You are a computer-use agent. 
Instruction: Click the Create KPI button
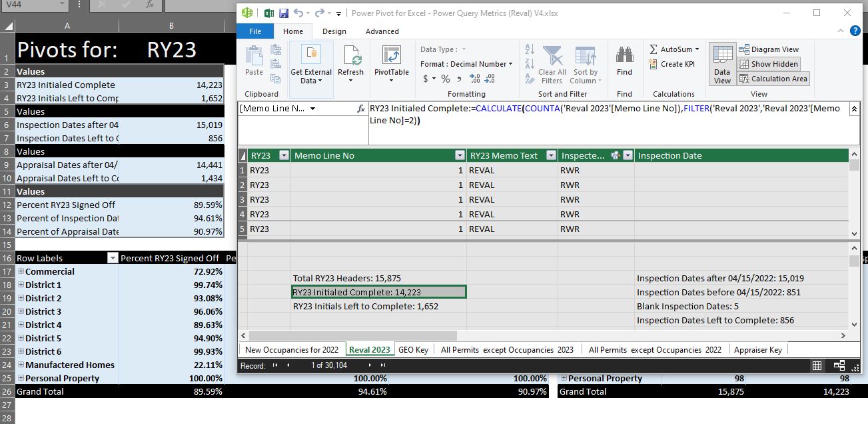click(672, 64)
